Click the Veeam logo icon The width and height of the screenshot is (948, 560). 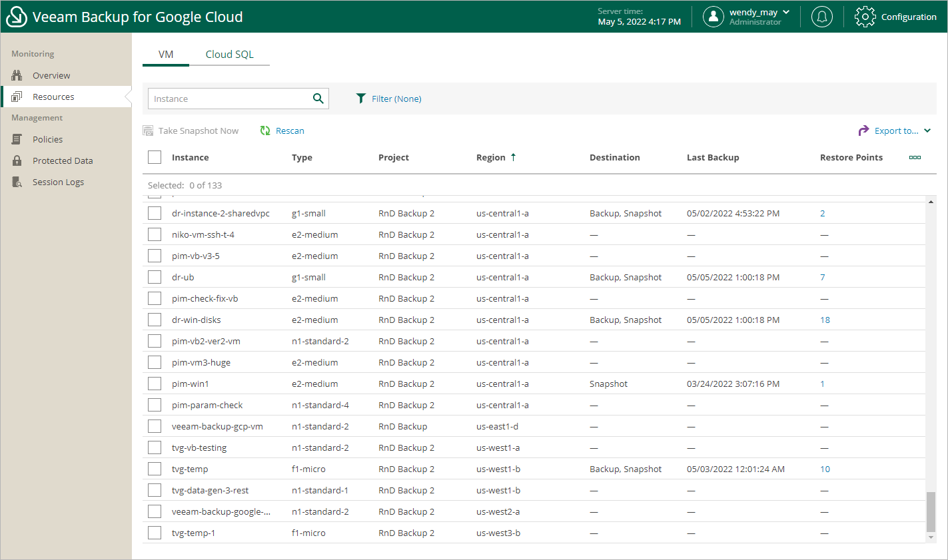(x=16, y=17)
